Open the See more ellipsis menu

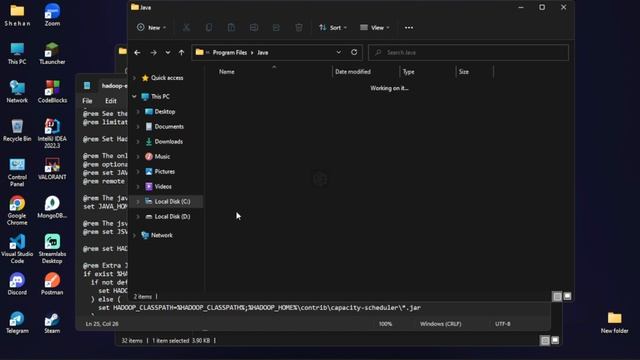pyautogui.click(x=409, y=28)
